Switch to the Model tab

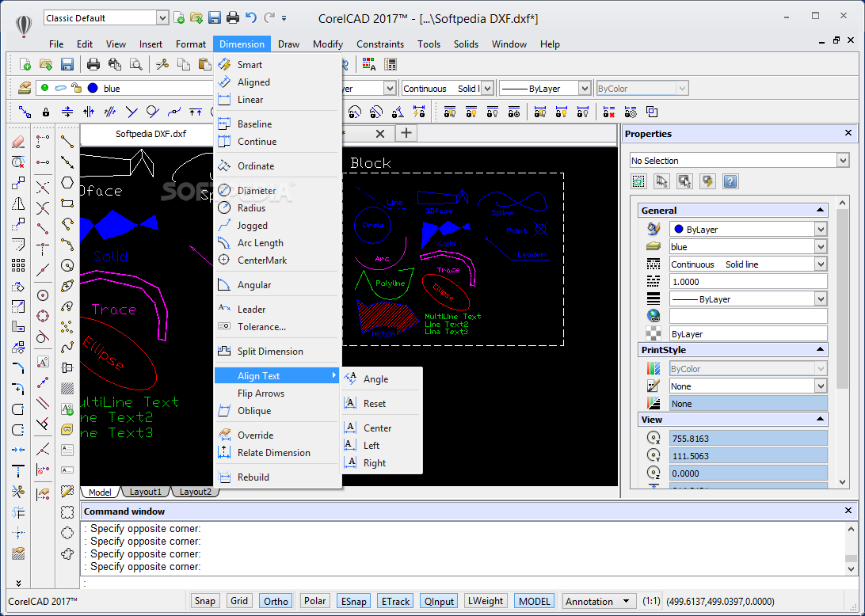click(100, 492)
